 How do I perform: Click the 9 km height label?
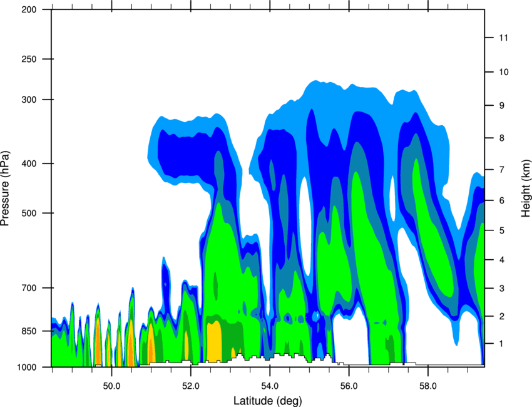pos(502,105)
